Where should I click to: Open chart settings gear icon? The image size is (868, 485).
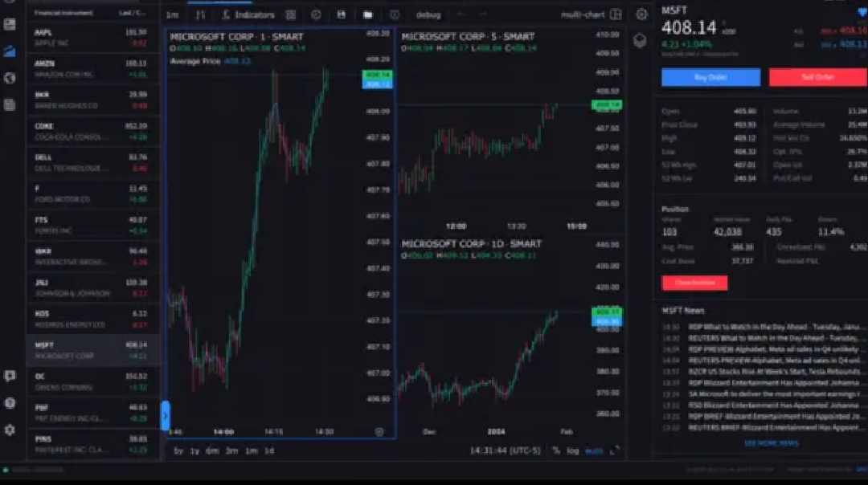pos(641,15)
